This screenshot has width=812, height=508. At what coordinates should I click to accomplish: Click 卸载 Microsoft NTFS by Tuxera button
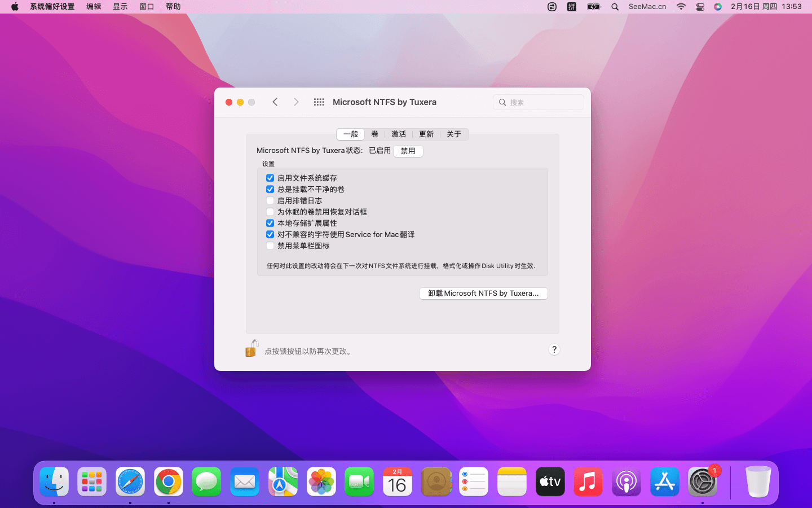point(483,294)
